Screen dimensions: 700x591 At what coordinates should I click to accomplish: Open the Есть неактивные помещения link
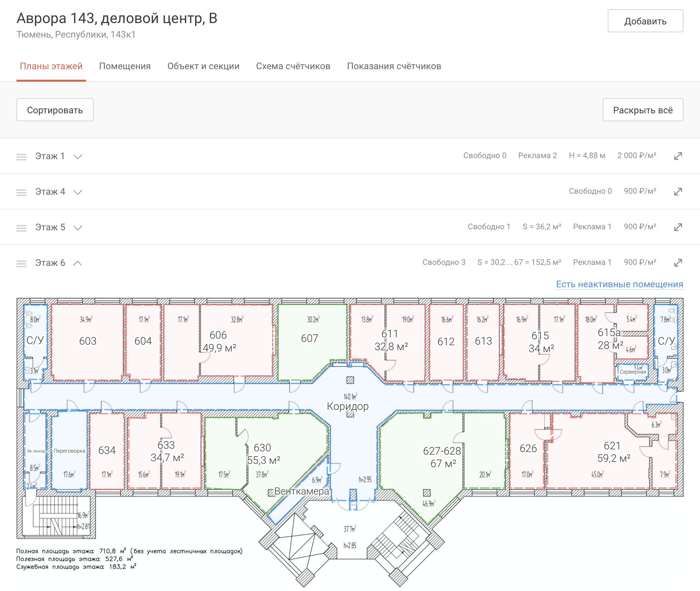[620, 284]
